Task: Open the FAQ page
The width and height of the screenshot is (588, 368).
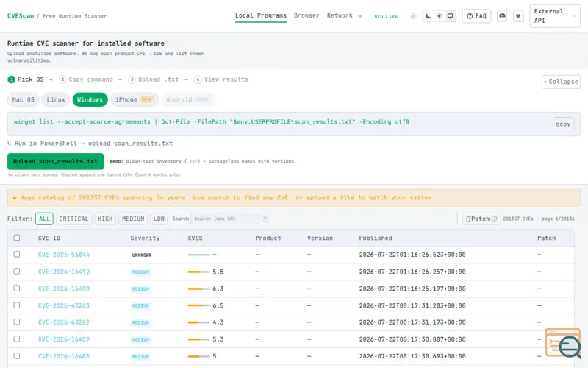Action: (476, 16)
